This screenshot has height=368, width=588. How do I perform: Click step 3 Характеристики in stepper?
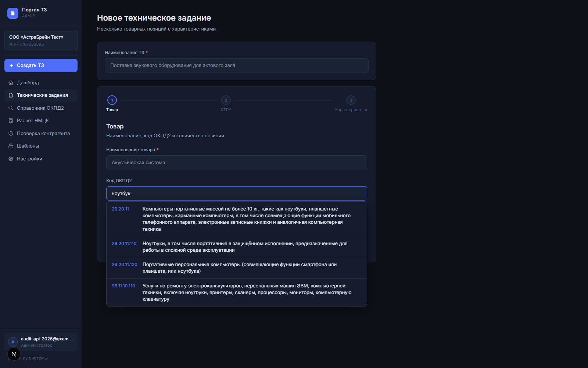coord(351,104)
